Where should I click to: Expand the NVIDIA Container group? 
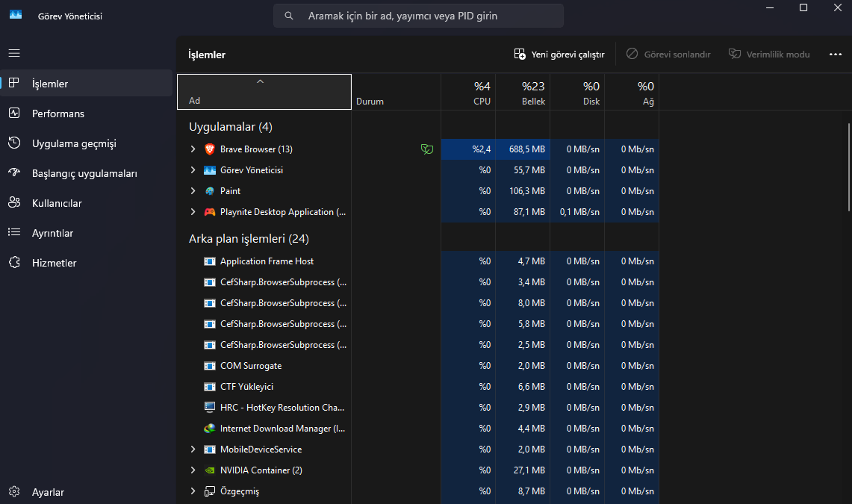(x=193, y=470)
